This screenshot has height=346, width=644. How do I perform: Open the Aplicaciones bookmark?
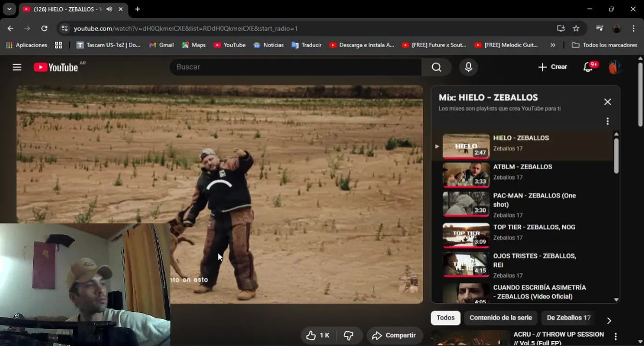[x=26, y=45]
